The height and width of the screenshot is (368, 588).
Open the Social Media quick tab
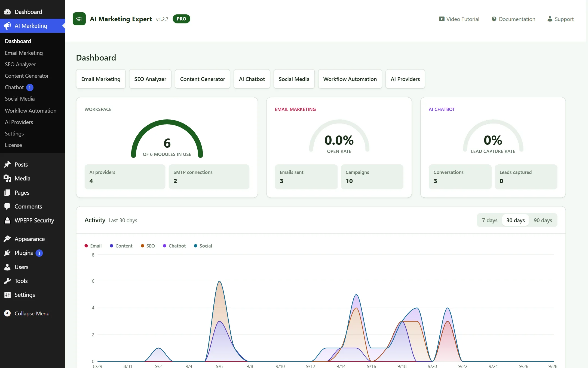point(294,79)
